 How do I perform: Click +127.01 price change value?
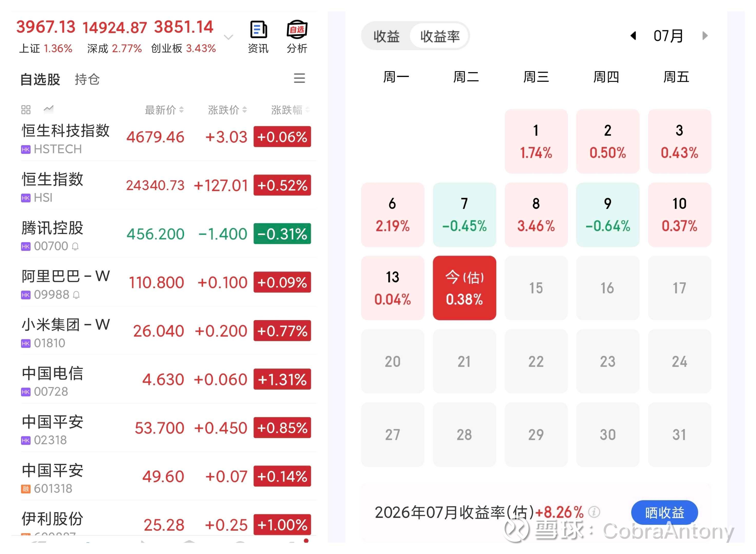pos(221,185)
